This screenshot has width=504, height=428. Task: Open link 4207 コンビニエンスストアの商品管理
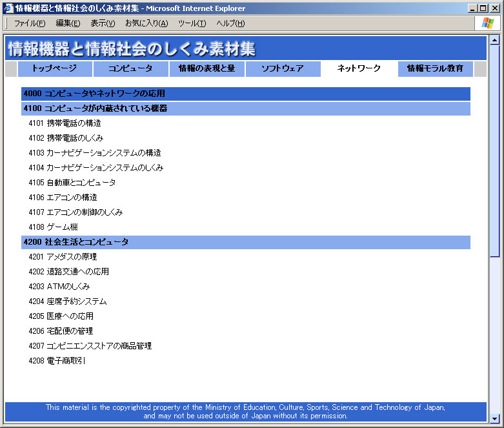(90, 346)
